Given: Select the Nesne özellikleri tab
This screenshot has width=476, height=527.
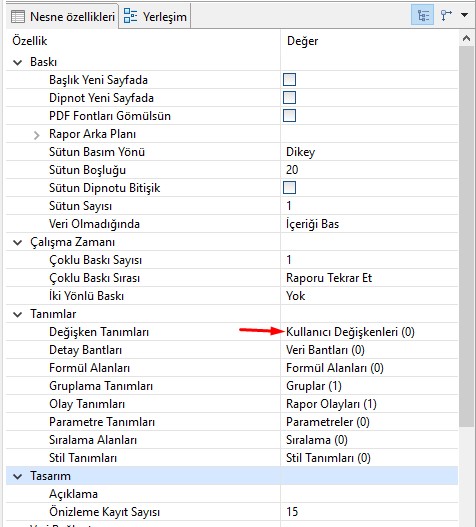Looking at the screenshot, I should coord(63,16).
